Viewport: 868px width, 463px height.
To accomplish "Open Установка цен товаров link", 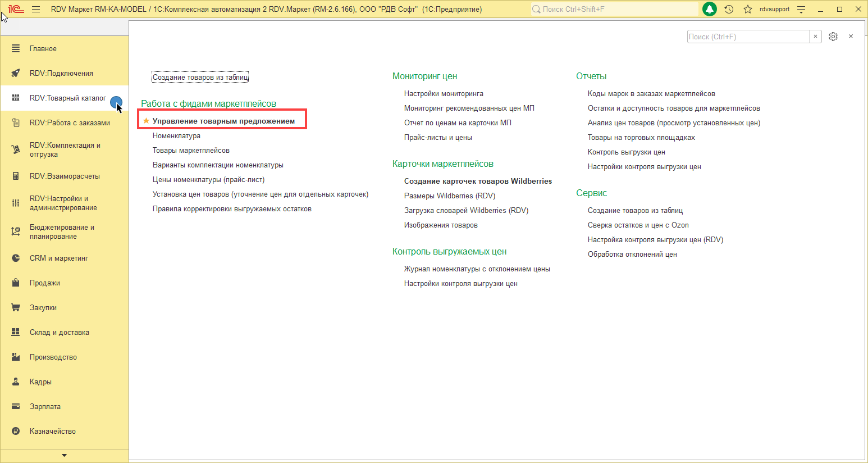I will tap(261, 194).
